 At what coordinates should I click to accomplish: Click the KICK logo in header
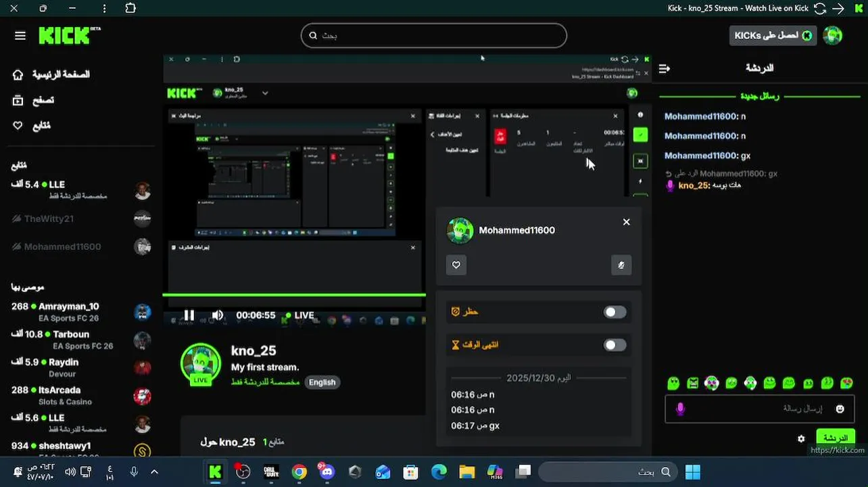pyautogui.click(x=69, y=36)
